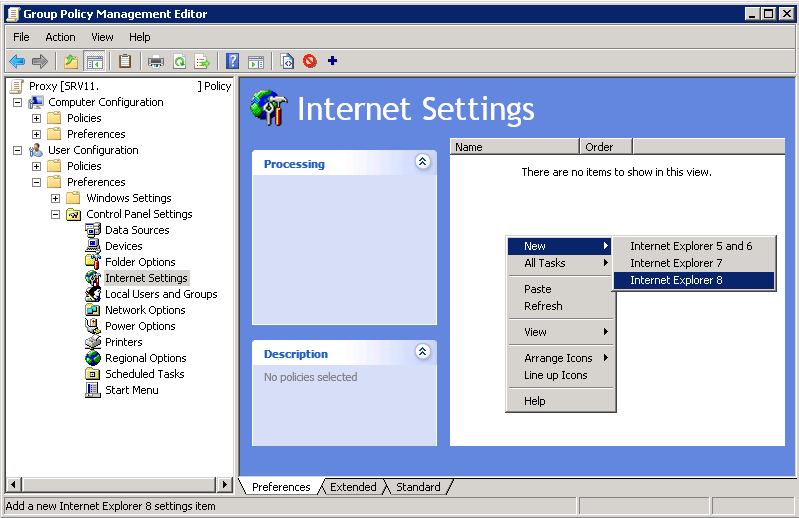Open Help with the blue question mark icon
This screenshot has width=799, height=518.
pyautogui.click(x=232, y=62)
